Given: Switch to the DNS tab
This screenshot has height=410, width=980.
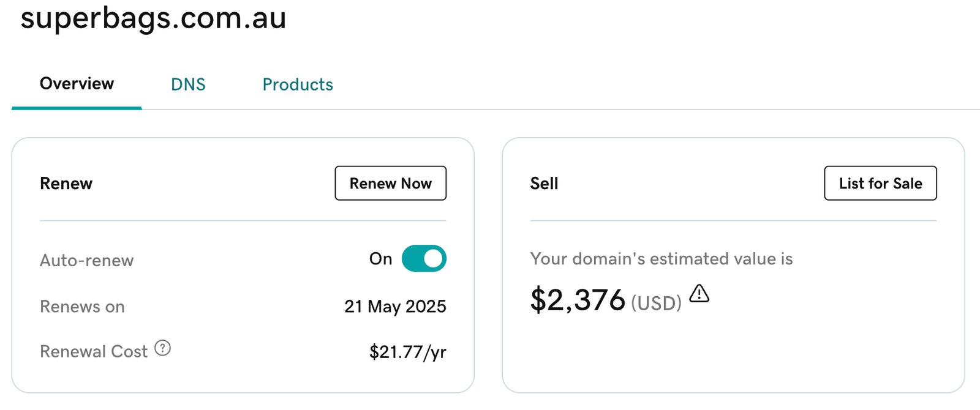Looking at the screenshot, I should (188, 84).
